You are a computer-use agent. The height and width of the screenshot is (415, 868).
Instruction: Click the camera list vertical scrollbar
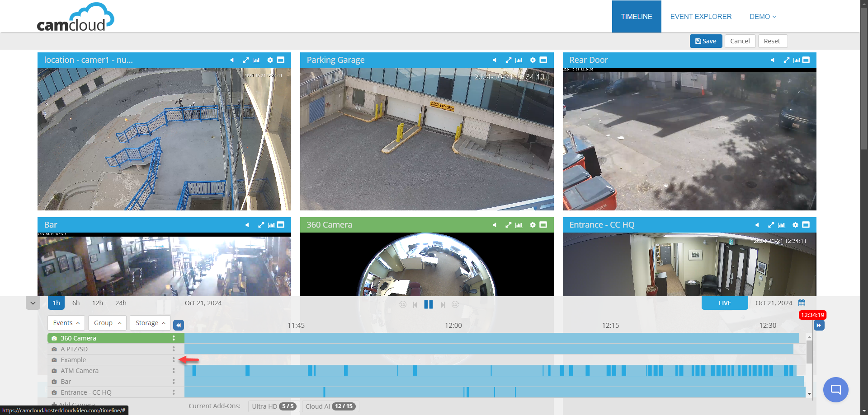pos(809,352)
